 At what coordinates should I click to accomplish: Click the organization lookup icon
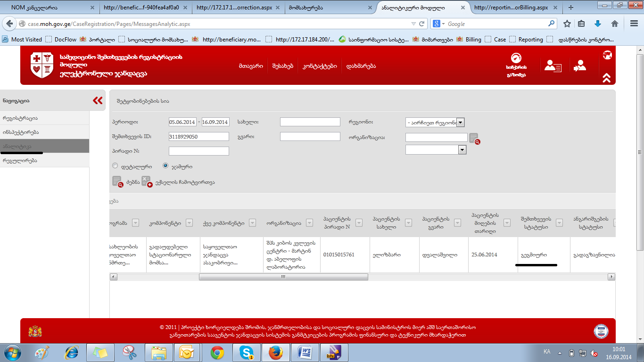[474, 139]
